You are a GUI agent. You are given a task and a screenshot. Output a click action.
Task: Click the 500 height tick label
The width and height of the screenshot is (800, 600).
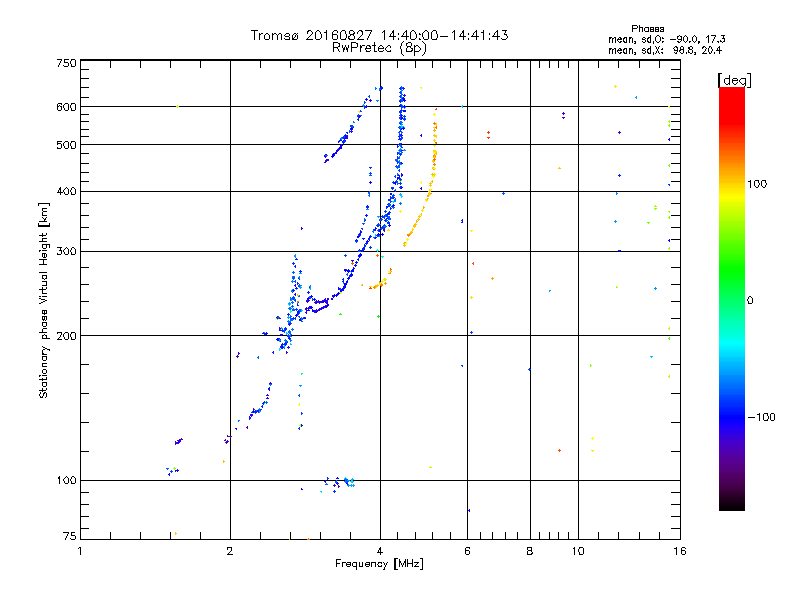pos(66,145)
